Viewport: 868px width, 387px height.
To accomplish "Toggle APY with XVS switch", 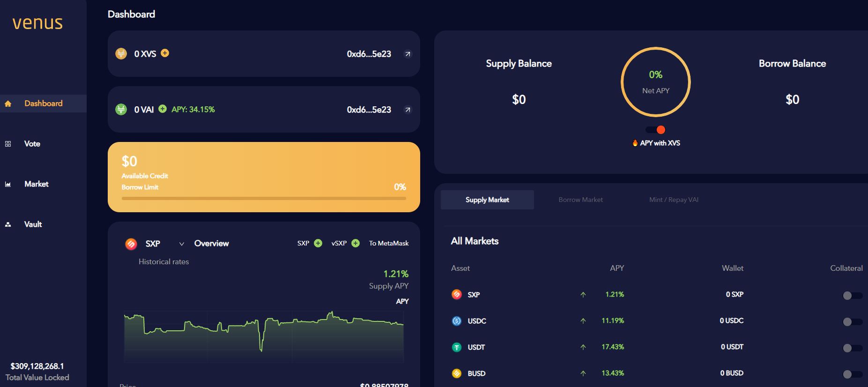I will click(x=656, y=130).
